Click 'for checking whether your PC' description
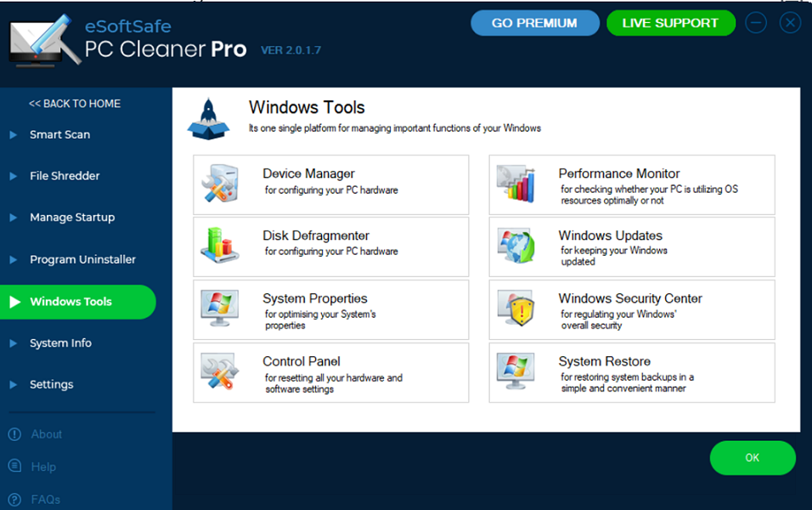 tap(650, 195)
